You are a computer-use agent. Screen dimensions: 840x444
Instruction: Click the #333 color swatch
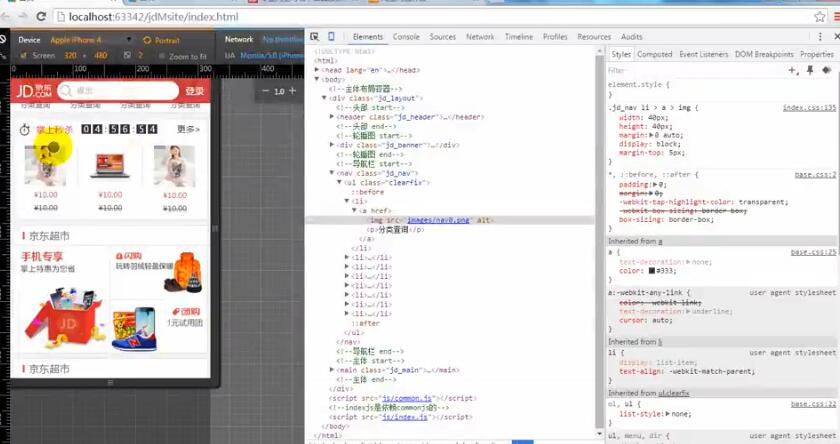tap(651, 270)
